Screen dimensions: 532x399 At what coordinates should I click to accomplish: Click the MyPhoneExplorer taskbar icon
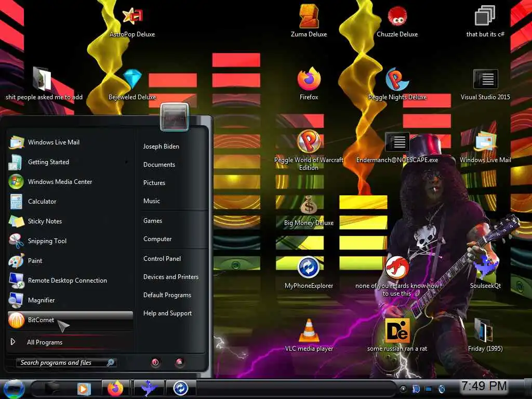180,389
